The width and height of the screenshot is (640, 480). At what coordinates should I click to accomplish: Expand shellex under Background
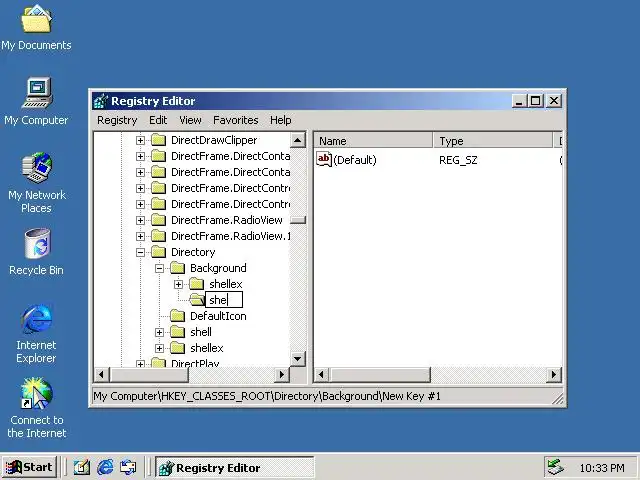coord(178,284)
